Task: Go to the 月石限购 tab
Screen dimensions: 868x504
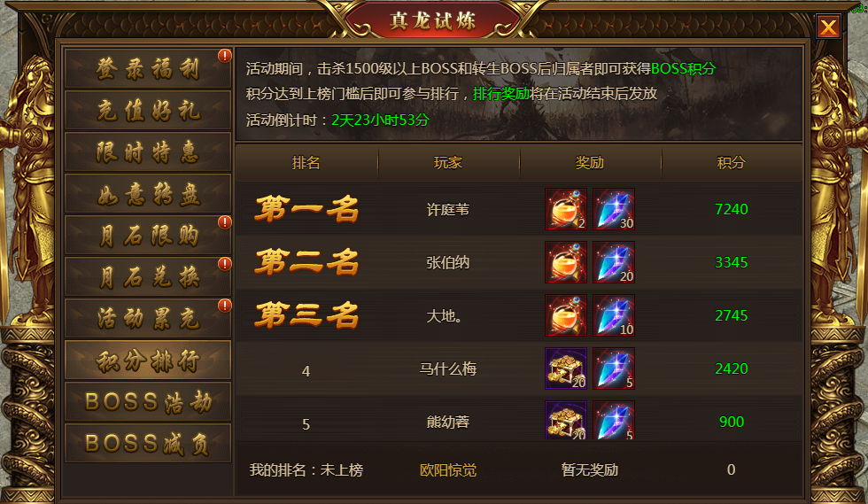Action: (148, 236)
